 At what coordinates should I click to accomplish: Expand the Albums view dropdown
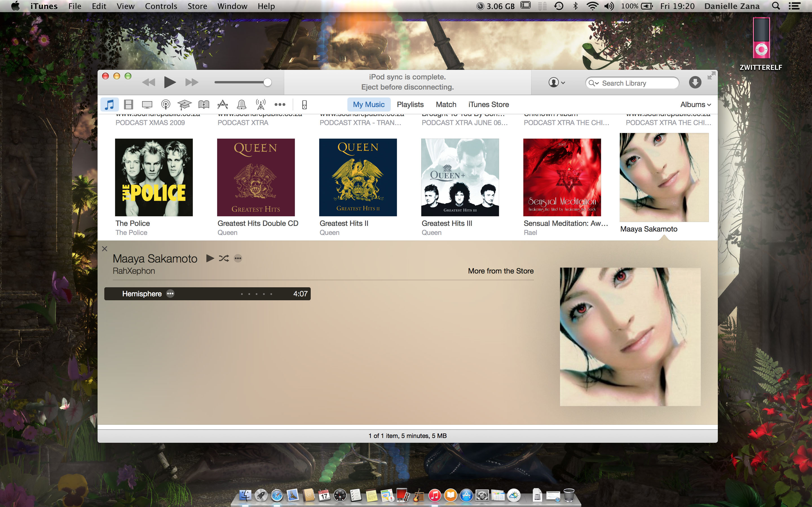tap(695, 104)
